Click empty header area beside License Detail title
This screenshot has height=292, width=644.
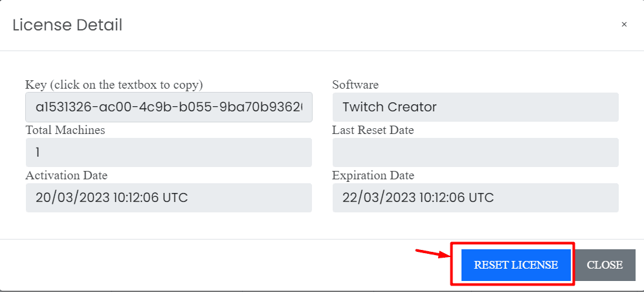coord(370,25)
